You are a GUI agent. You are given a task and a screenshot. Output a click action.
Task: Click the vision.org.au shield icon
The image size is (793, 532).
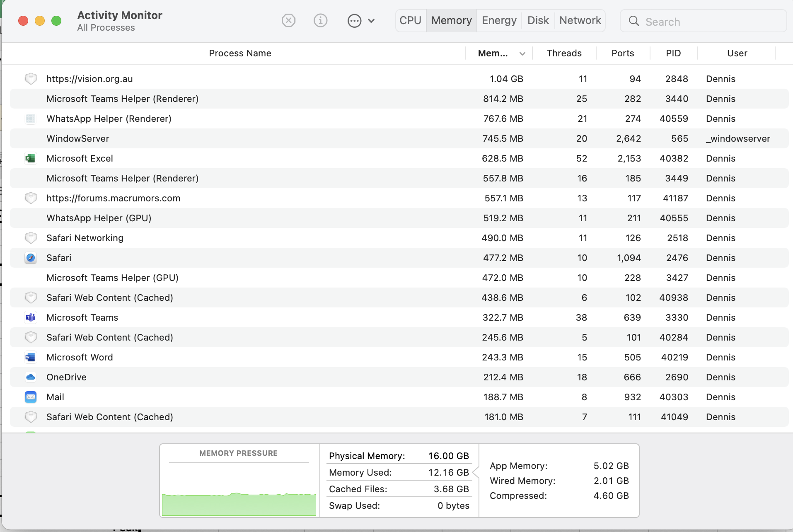tap(31, 79)
